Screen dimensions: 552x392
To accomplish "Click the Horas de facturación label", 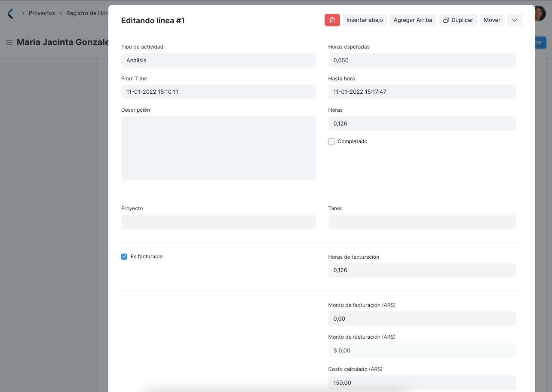I will [x=354, y=257].
